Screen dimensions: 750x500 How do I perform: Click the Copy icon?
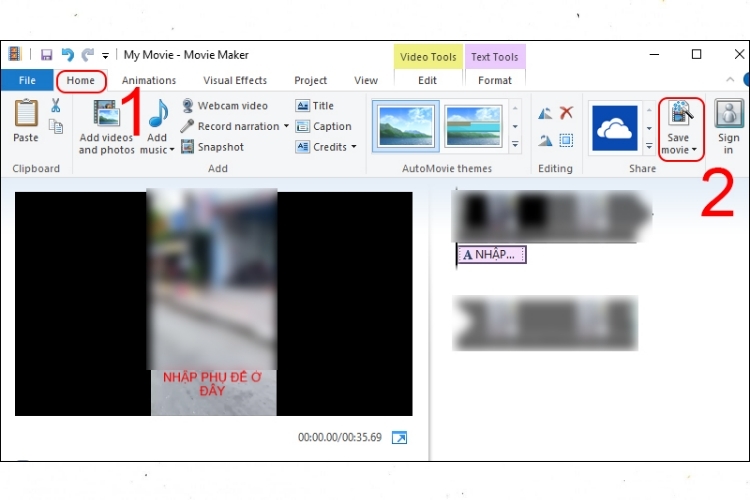coord(56,126)
